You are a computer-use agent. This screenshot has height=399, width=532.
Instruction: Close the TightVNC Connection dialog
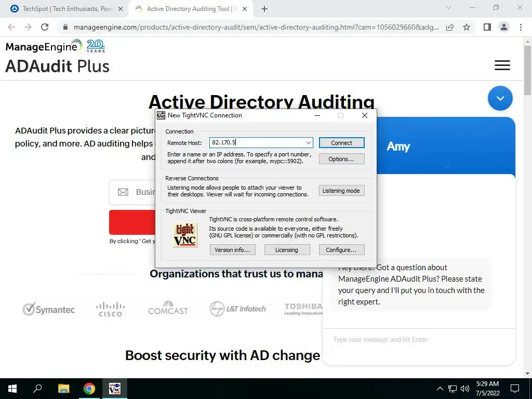(x=365, y=115)
